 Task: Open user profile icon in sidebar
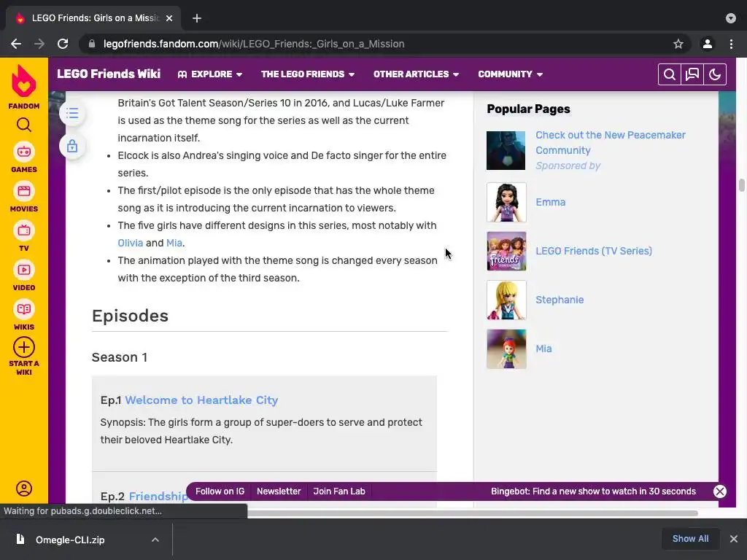(24, 489)
